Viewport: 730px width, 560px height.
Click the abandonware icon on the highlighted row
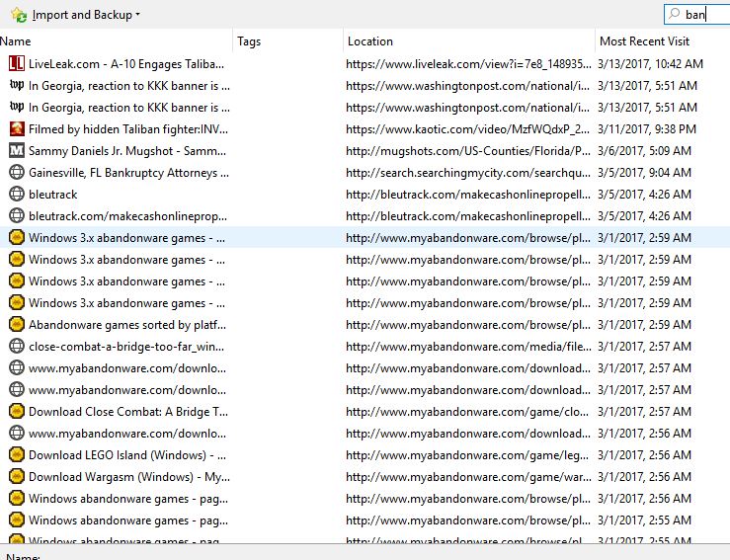point(16,238)
